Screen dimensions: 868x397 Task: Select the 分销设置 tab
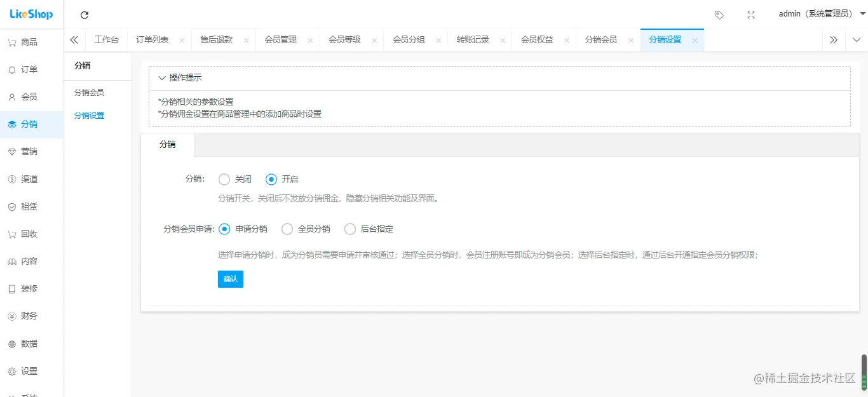coord(665,39)
